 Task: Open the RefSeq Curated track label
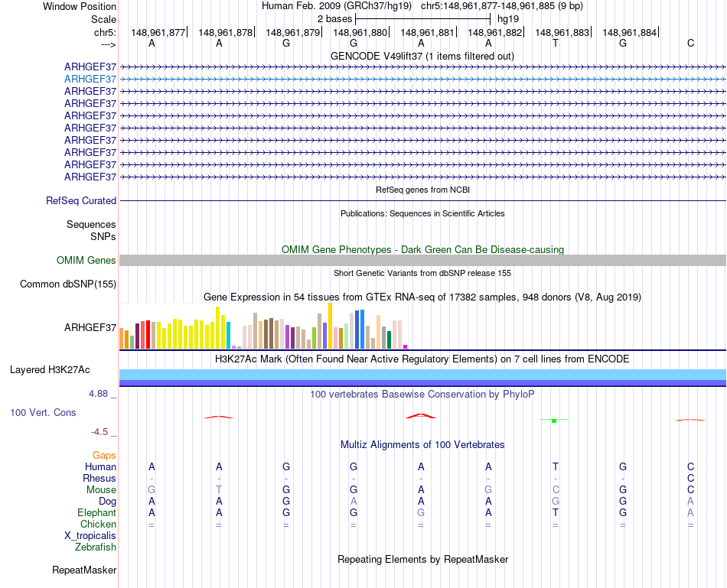(x=80, y=200)
